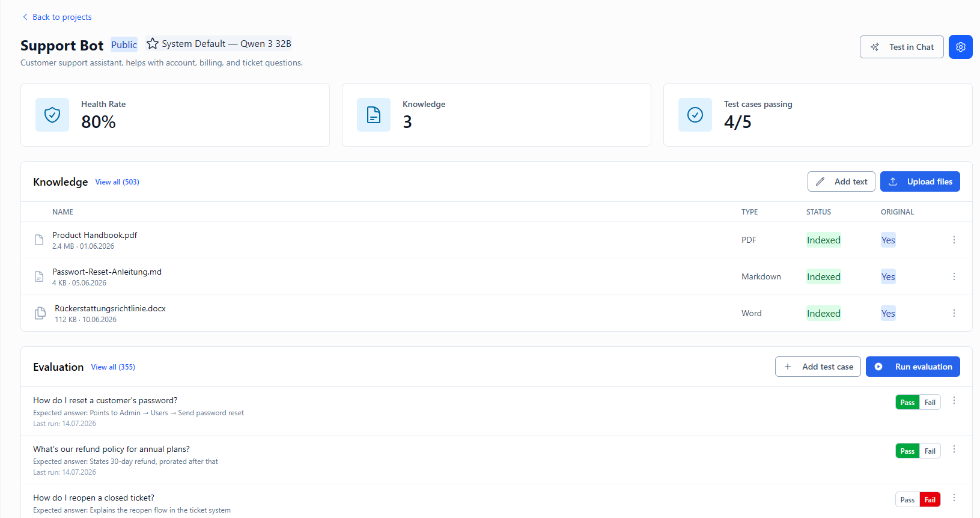
Task: Click the Add text button
Action: click(841, 181)
